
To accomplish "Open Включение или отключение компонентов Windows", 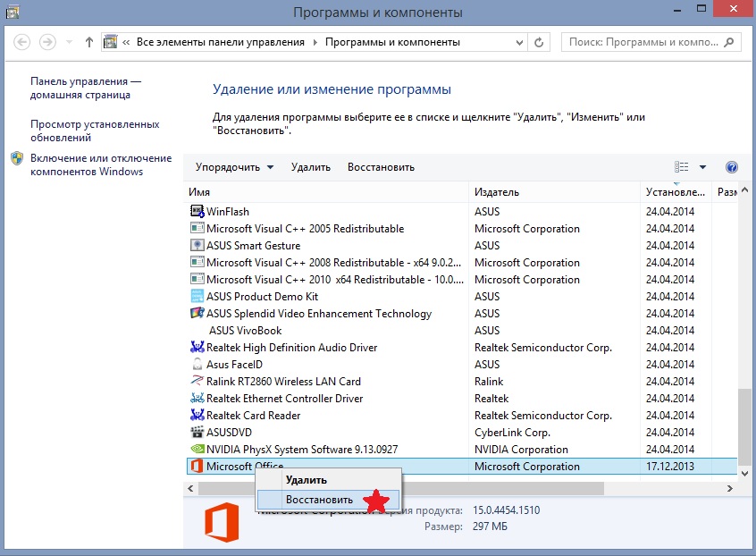I will (101, 164).
